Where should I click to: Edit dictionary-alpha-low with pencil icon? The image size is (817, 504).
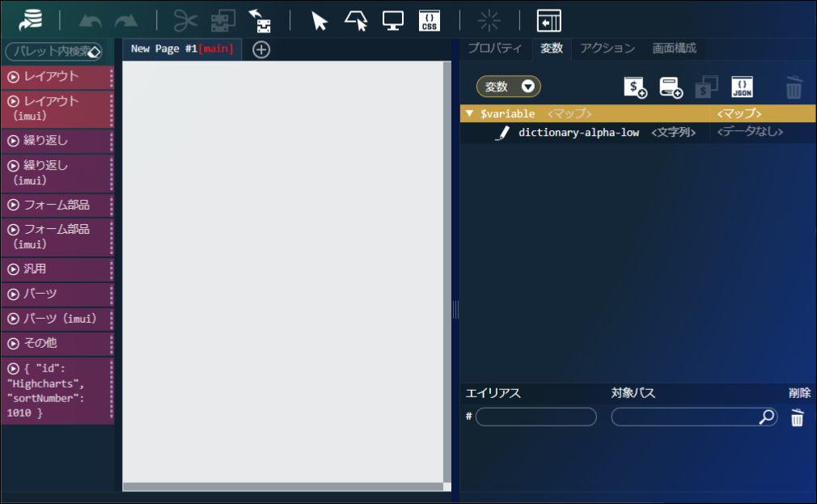[x=502, y=133]
